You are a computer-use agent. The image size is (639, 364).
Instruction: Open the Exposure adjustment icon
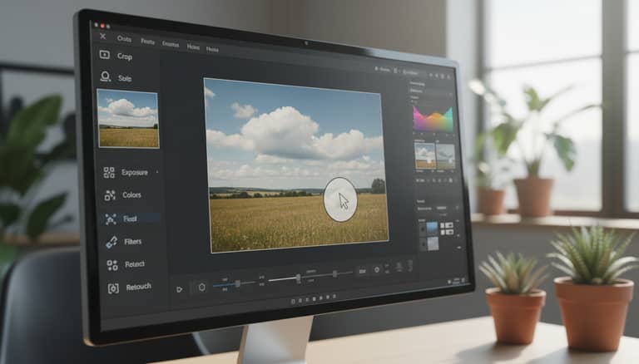pos(109,173)
